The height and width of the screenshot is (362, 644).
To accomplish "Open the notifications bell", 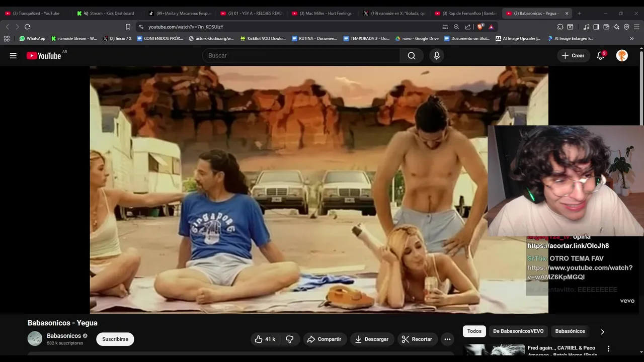I will [x=600, y=56].
